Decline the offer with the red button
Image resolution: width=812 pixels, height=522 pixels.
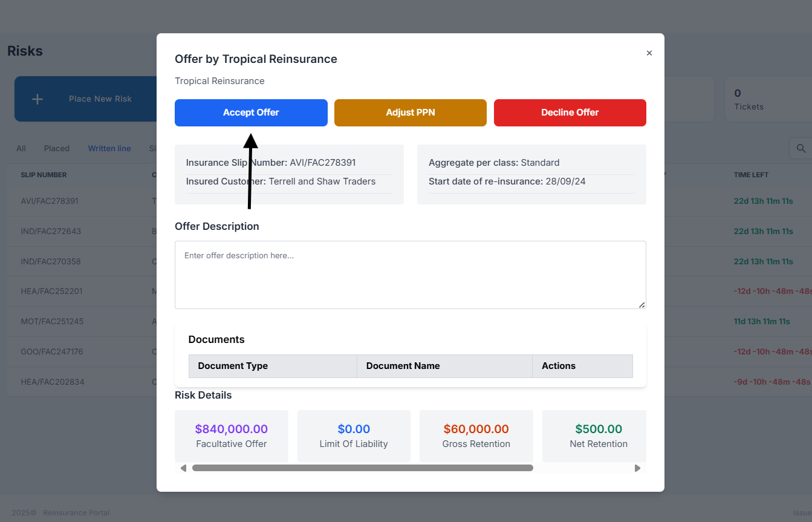pyautogui.click(x=570, y=113)
